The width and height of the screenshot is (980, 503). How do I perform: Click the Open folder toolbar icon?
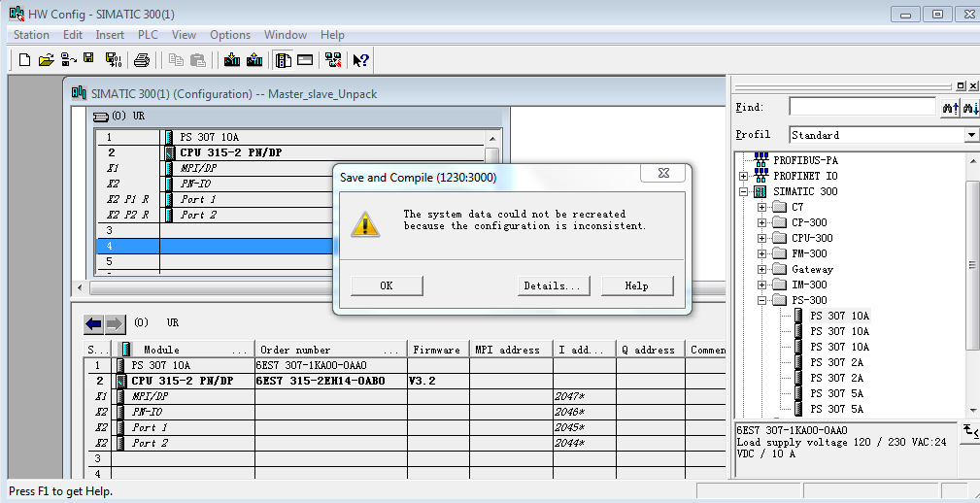pos(46,60)
